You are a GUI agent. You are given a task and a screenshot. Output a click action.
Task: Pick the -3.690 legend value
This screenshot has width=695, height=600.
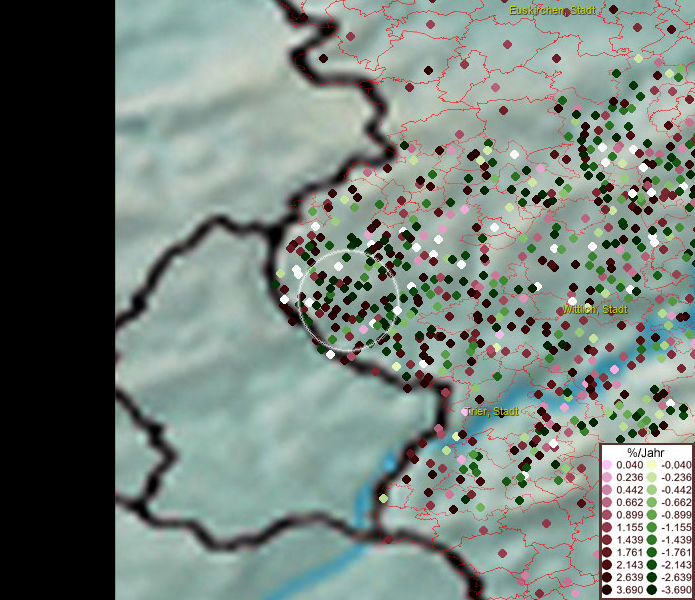[676, 590]
